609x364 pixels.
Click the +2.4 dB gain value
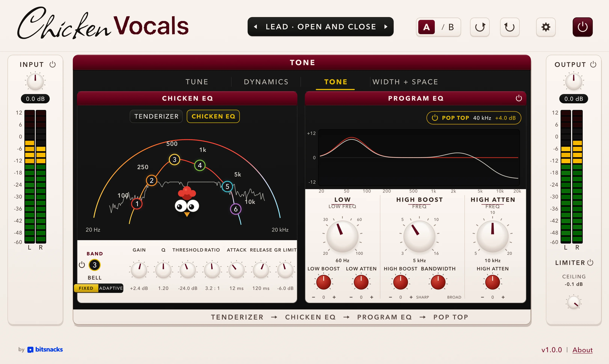pyautogui.click(x=139, y=288)
